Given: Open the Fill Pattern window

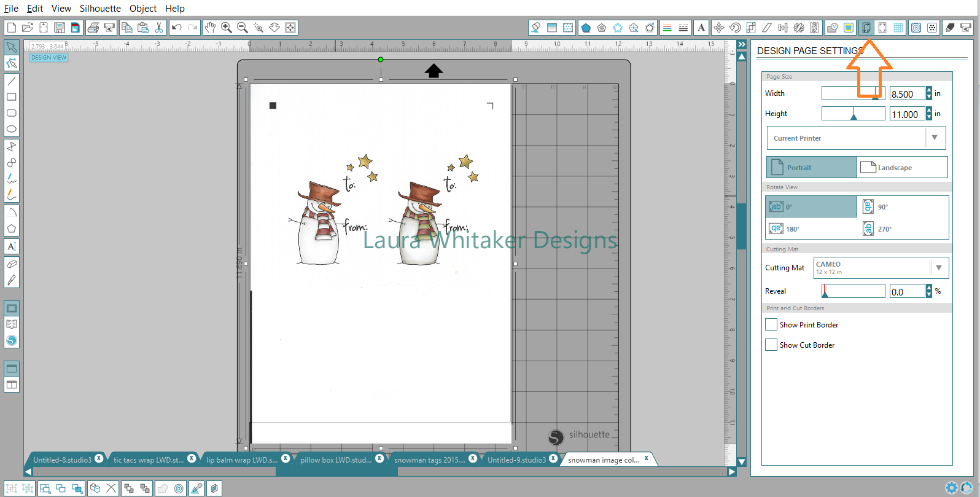Looking at the screenshot, I should click(x=568, y=28).
